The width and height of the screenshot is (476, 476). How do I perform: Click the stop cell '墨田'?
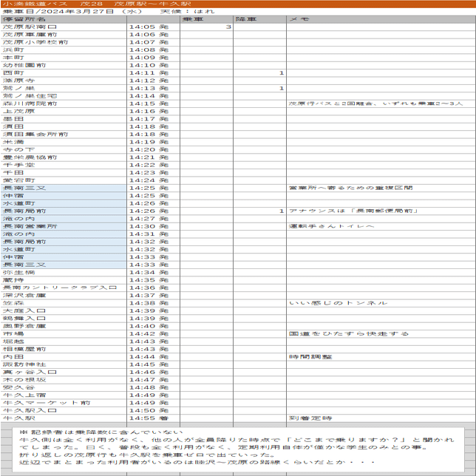pyautogui.click(x=13, y=119)
